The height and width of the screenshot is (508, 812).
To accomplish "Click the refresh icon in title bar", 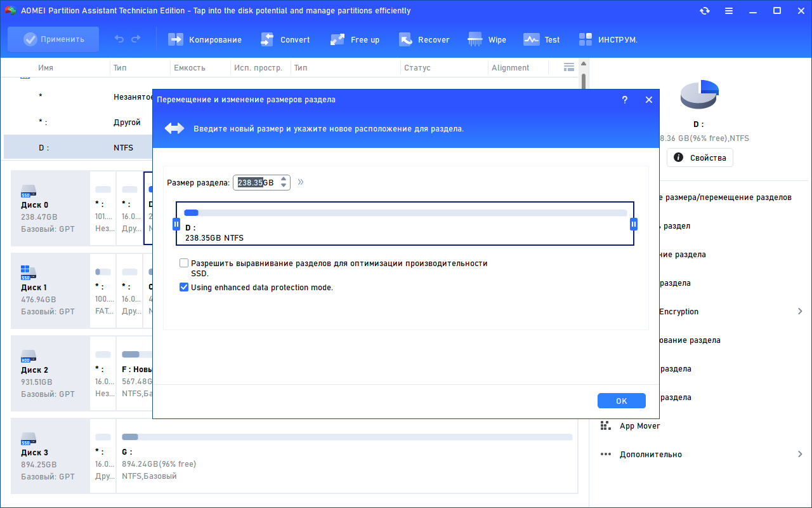I will pyautogui.click(x=705, y=11).
